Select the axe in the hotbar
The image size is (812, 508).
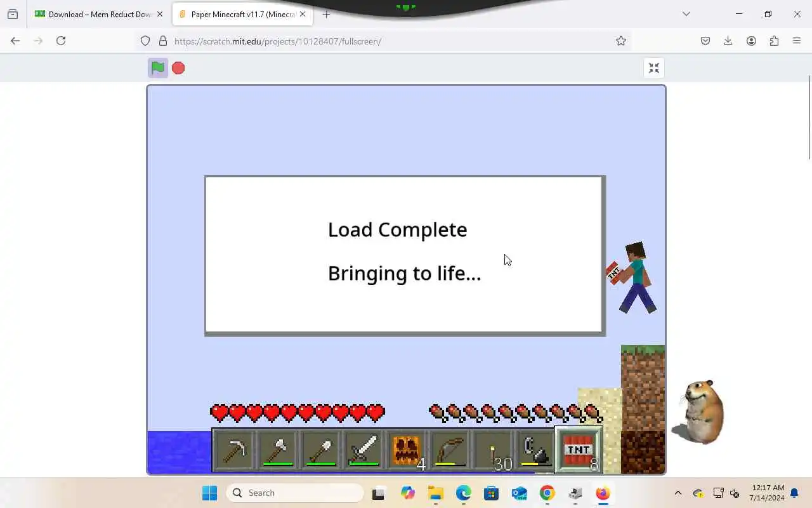tap(277, 450)
